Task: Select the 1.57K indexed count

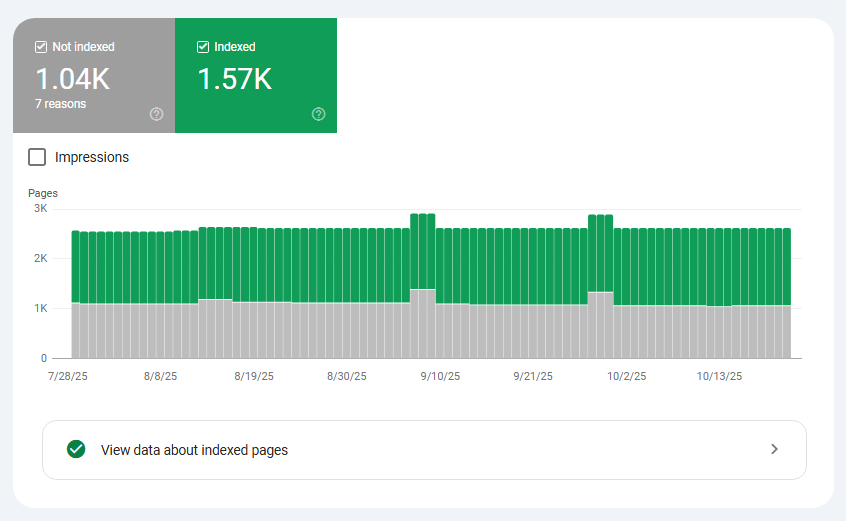Action: click(234, 79)
